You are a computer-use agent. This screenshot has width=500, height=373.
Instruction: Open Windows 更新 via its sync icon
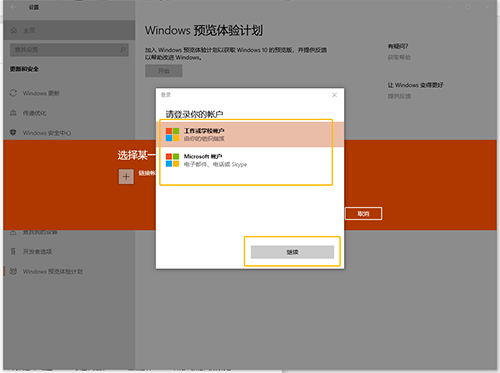13,93
